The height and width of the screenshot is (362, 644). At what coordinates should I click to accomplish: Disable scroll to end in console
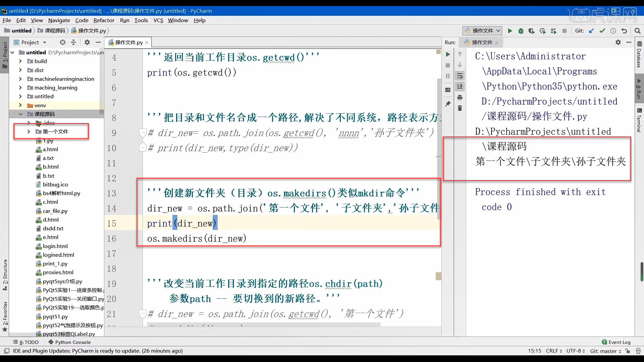[460, 86]
